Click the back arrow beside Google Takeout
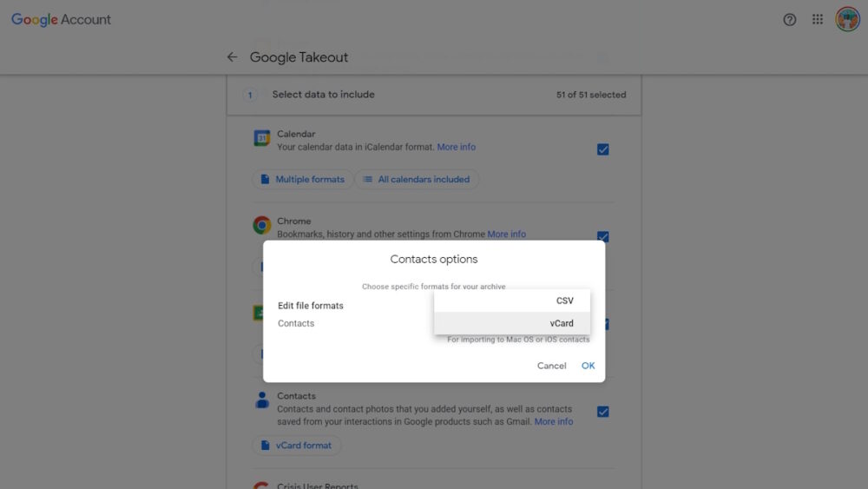The height and width of the screenshot is (489, 868). click(232, 57)
